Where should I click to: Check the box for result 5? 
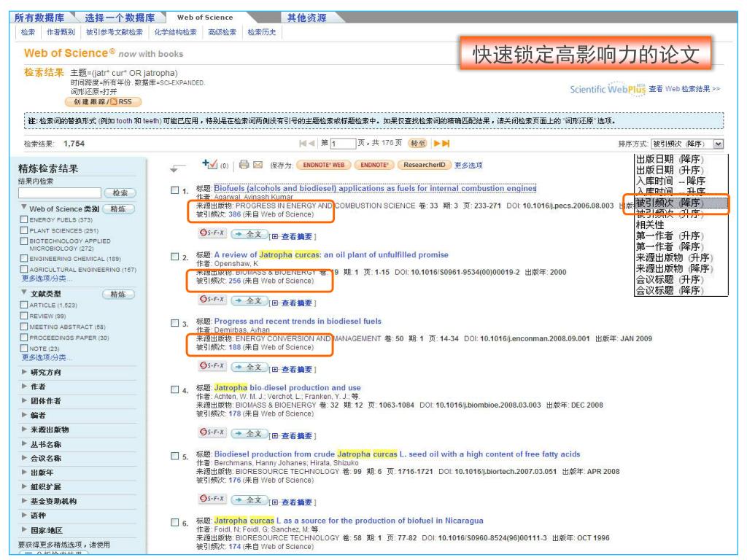[175, 456]
